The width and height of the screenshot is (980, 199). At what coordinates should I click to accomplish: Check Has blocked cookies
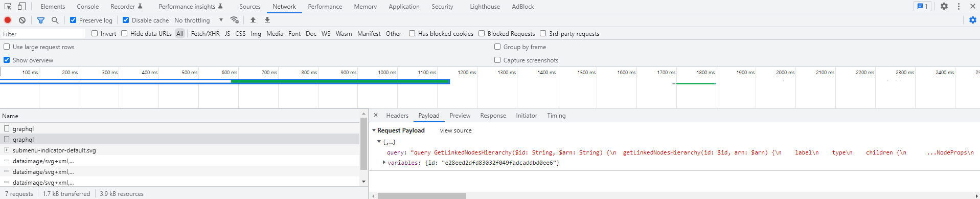[x=412, y=33]
